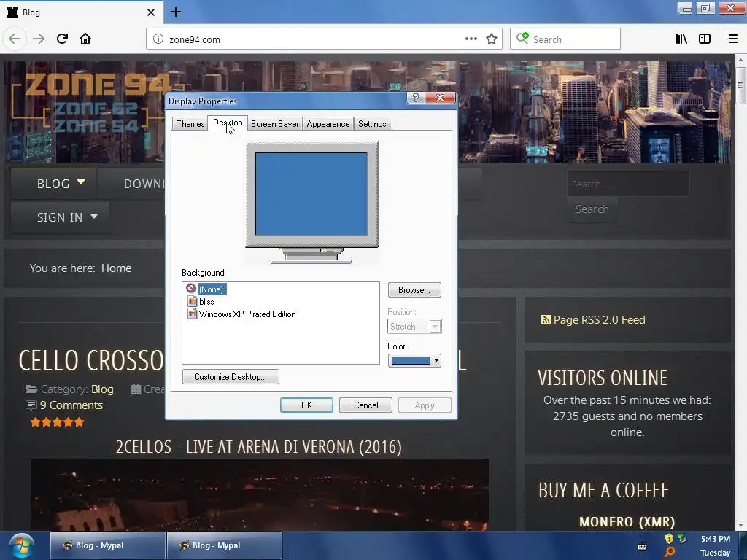This screenshot has width=747, height=560.
Task: Switch to the Screen Saver tab
Action: click(274, 124)
